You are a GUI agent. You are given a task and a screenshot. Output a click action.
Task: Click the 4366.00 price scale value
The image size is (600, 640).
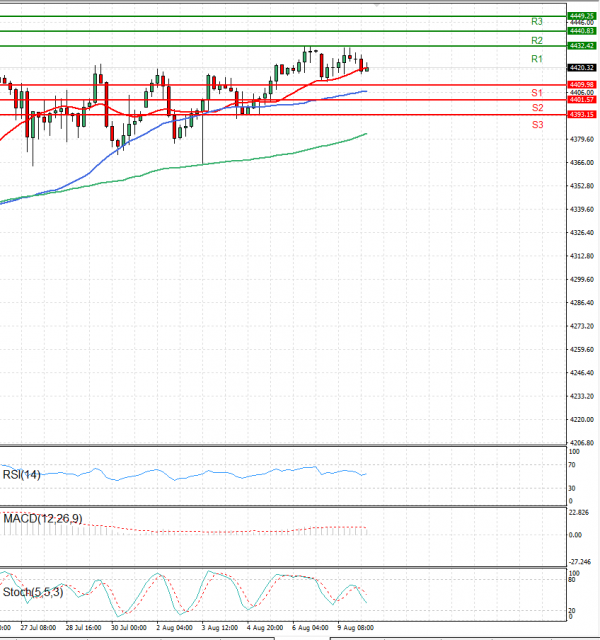click(x=582, y=163)
